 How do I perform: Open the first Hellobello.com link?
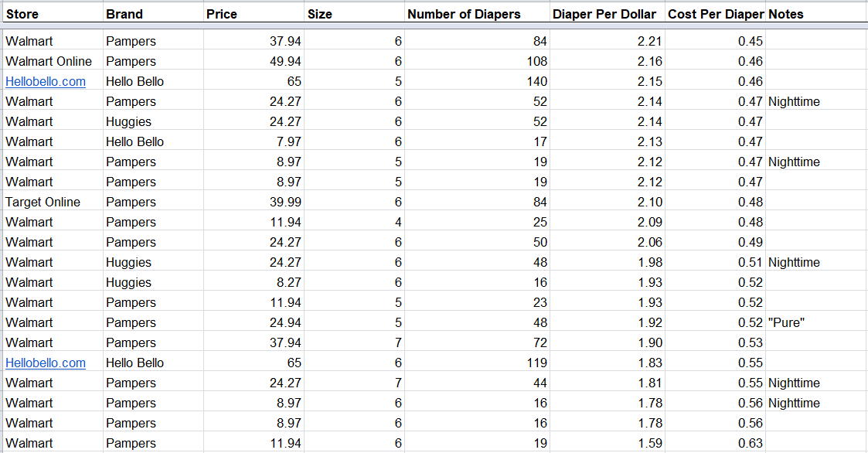point(46,81)
